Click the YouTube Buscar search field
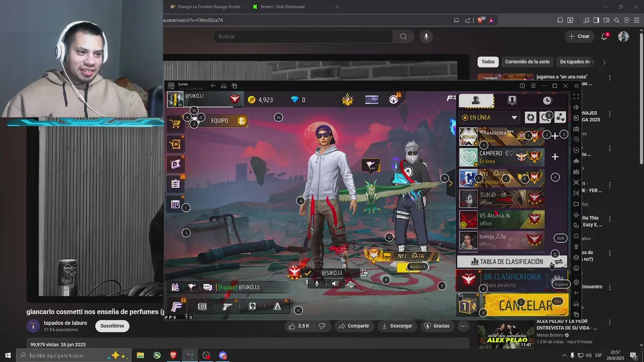Screen dimensions: 644x362 pos(304,36)
